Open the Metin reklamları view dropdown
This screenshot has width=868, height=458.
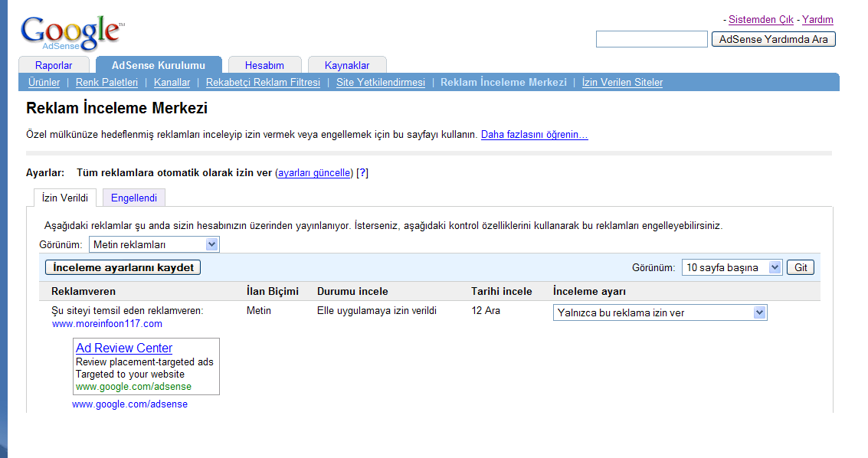pyautogui.click(x=155, y=244)
